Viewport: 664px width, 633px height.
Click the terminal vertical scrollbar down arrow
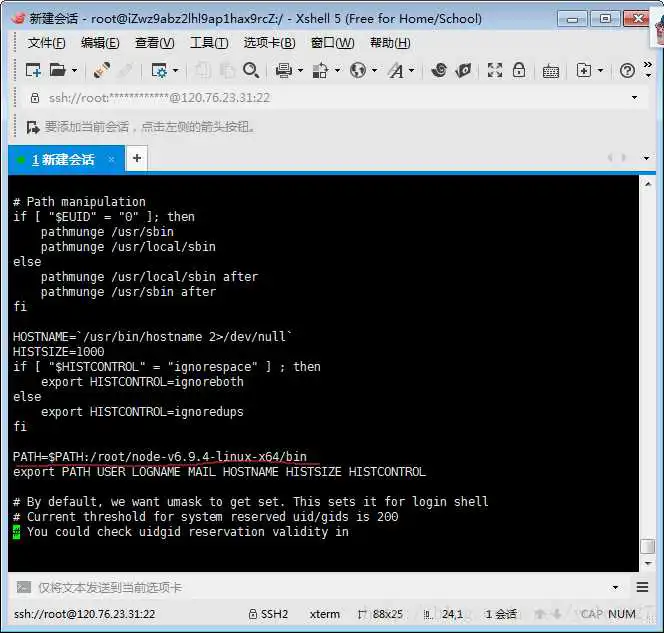point(647,564)
